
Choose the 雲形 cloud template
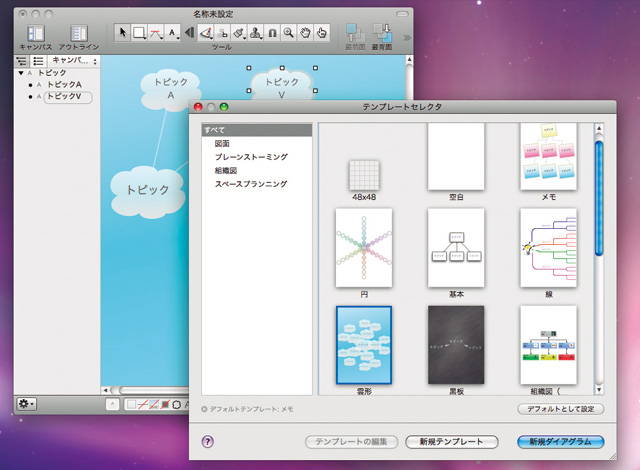364,345
